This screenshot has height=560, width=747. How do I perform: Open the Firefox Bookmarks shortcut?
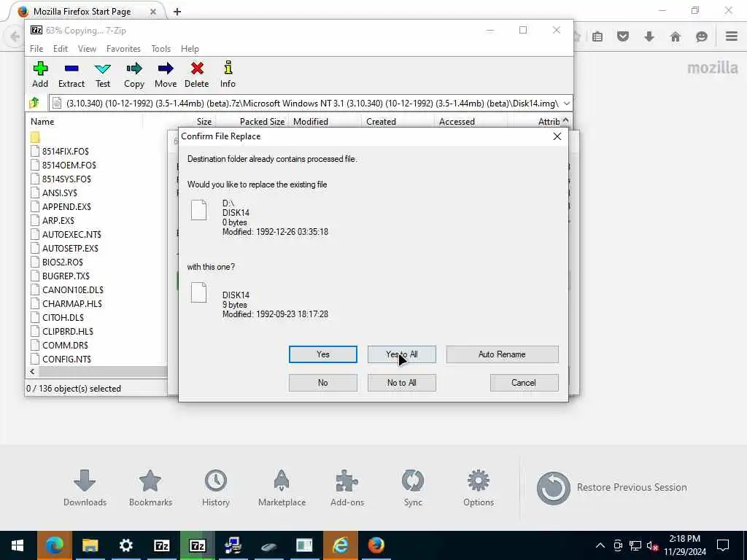[150, 488]
